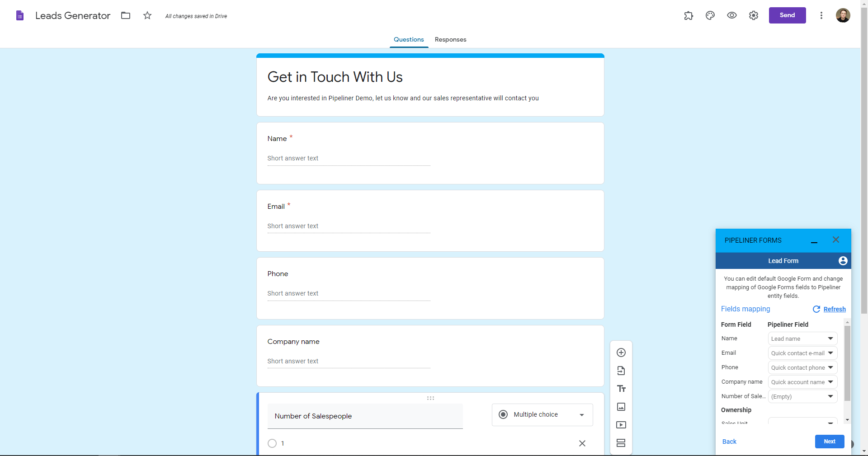
Task: Click the Number of Salespeople question title field
Action: point(365,416)
